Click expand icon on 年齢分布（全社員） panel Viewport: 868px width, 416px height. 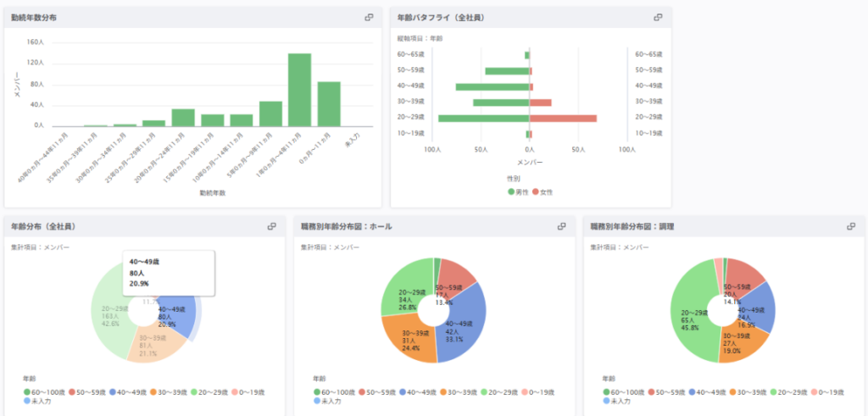pos(272,226)
